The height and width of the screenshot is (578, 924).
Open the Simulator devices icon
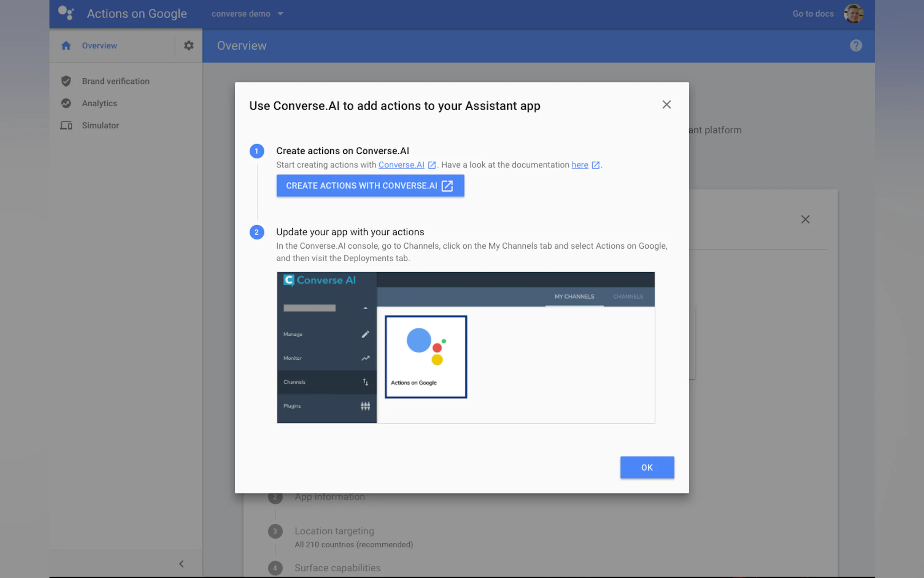click(66, 125)
